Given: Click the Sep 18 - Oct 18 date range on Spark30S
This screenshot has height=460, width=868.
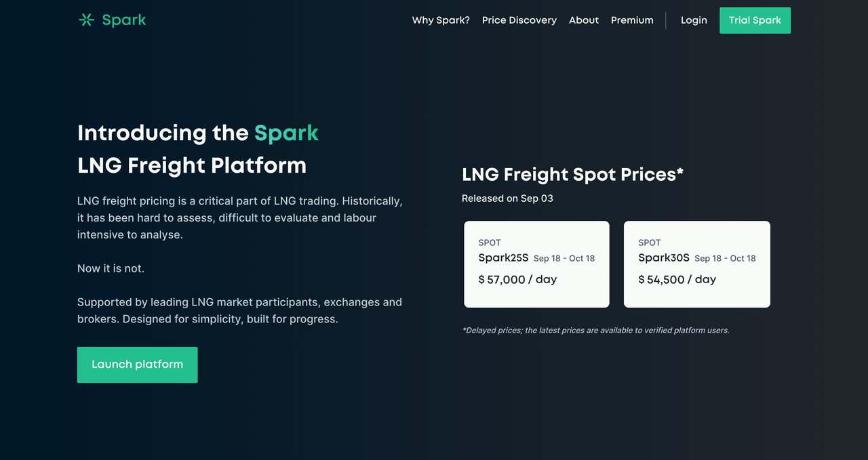Looking at the screenshot, I should [x=724, y=258].
